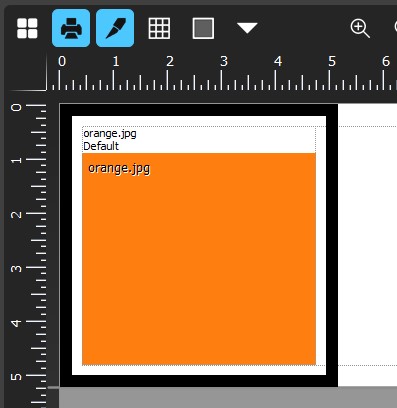Image resolution: width=397 pixels, height=408 pixels.
Task: Select the Default caption text line
Action: (x=101, y=146)
